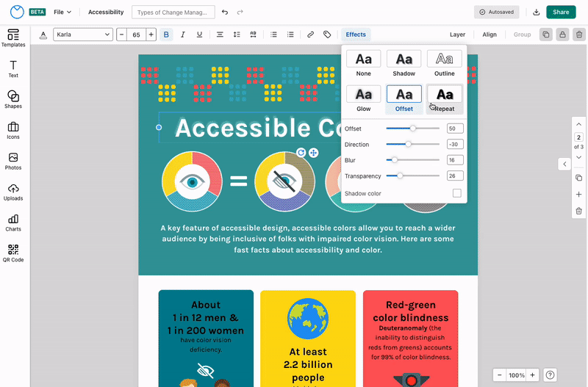Adjust the Direction slider

[412, 144]
